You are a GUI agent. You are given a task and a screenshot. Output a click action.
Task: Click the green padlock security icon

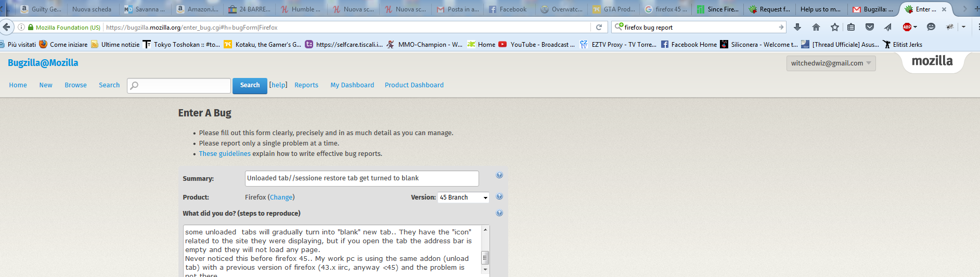(x=31, y=27)
